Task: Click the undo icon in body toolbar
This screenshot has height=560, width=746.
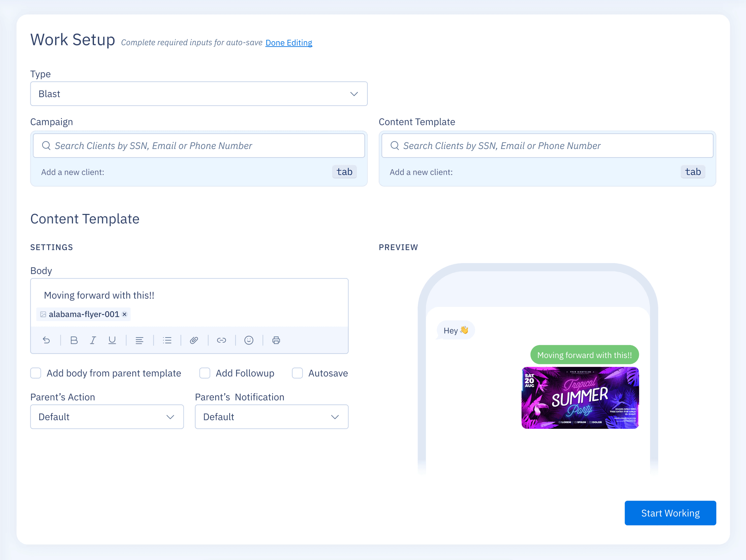Action: pos(47,340)
